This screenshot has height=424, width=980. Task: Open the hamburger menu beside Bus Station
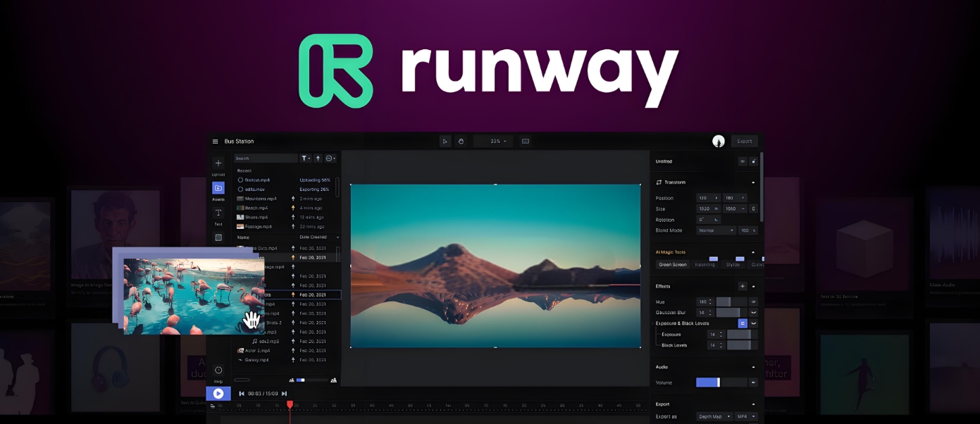click(x=216, y=142)
